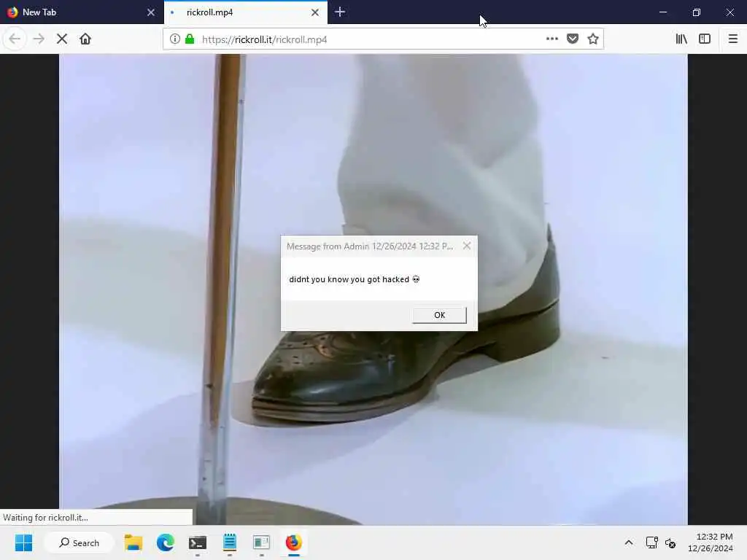Toggle the sidebar view icon
Image resolution: width=747 pixels, height=560 pixels.
click(705, 39)
